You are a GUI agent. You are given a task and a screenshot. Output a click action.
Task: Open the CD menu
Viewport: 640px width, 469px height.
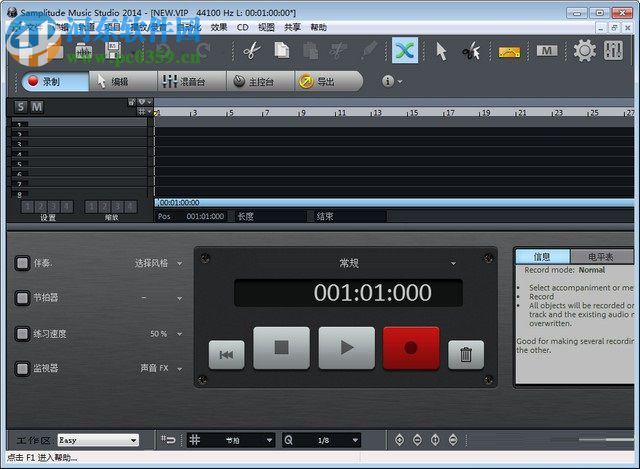(x=242, y=27)
